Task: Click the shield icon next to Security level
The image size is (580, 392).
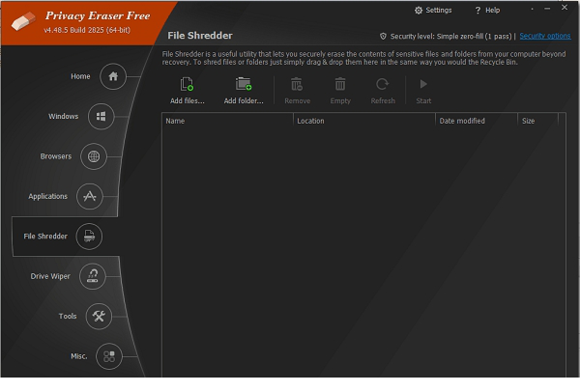Action: pos(383,37)
